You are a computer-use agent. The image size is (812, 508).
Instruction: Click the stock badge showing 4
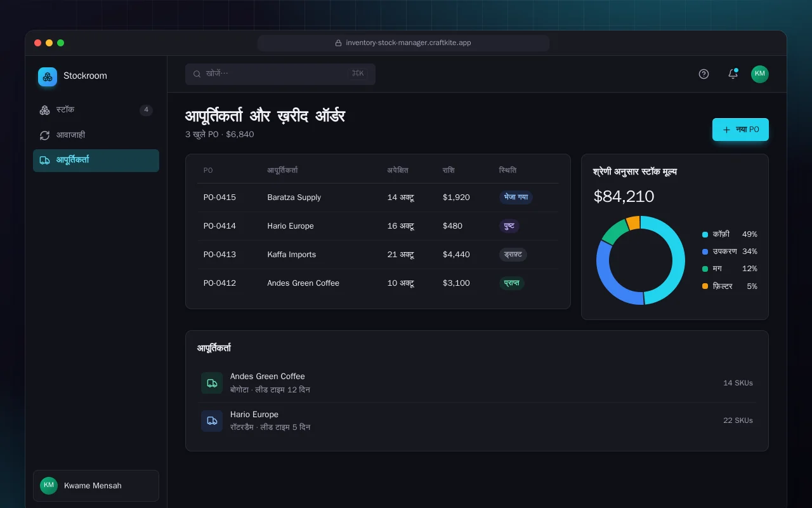pos(146,110)
